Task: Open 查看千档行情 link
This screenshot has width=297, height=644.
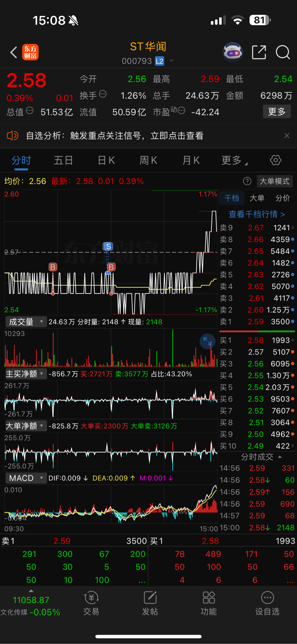Action: (x=257, y=214)
